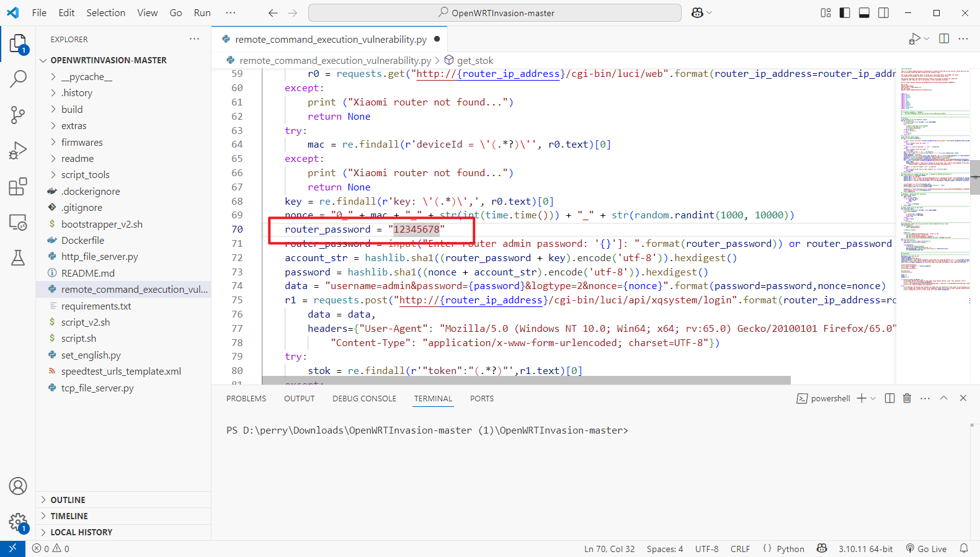Open Dockerfile in explorer

pos(82,241)
